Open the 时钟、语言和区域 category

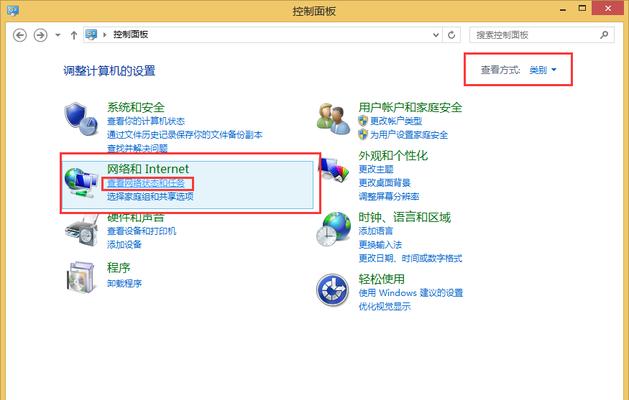click(404, 217)
